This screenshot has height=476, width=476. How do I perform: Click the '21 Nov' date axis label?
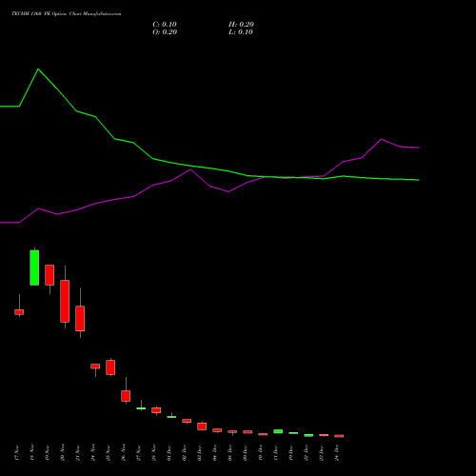(78, 452)
